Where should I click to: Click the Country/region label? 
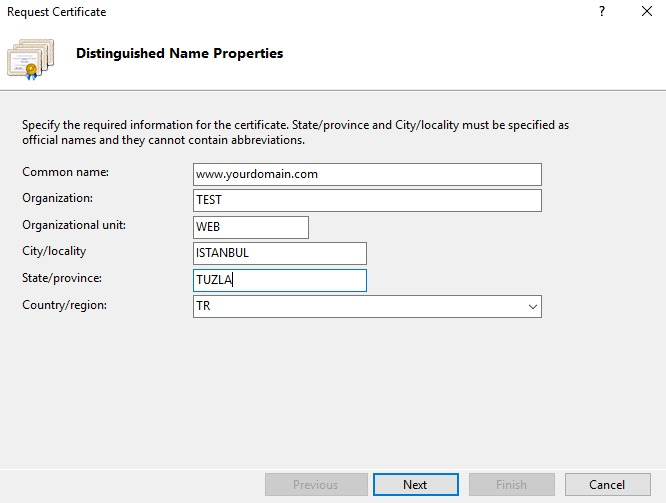65,304
